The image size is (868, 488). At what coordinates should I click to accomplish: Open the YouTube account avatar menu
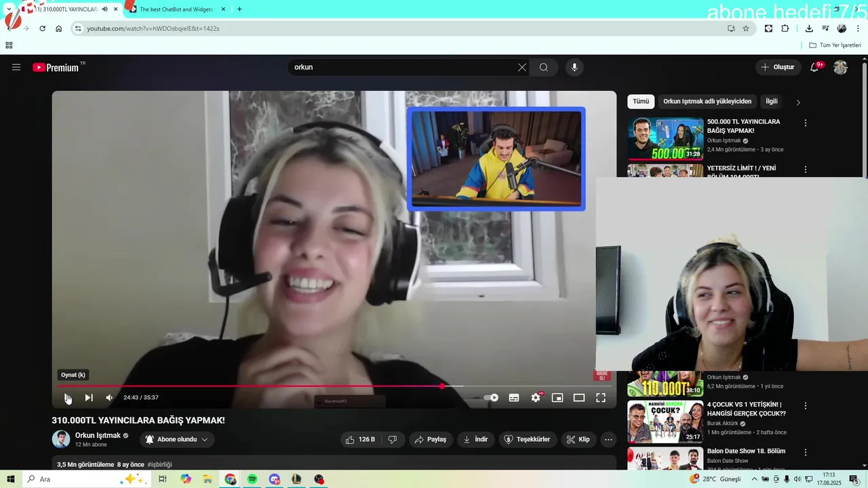point(841,67)
